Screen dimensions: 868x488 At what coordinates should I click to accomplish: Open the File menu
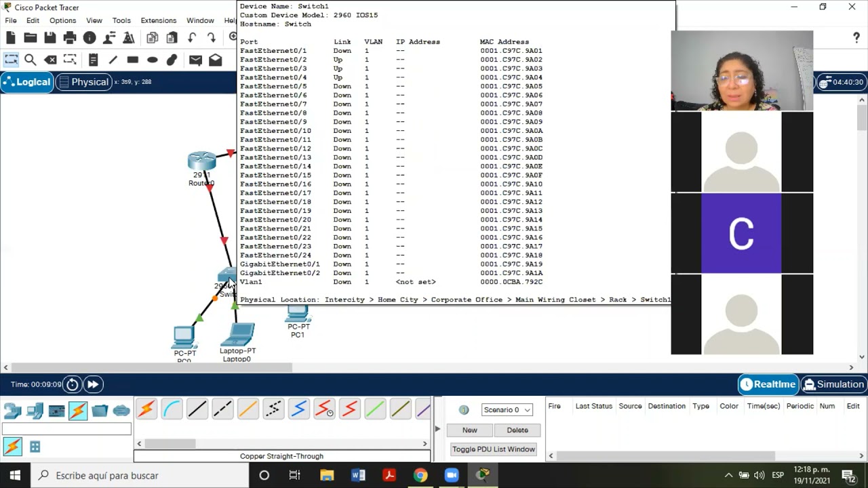[11, 20]
